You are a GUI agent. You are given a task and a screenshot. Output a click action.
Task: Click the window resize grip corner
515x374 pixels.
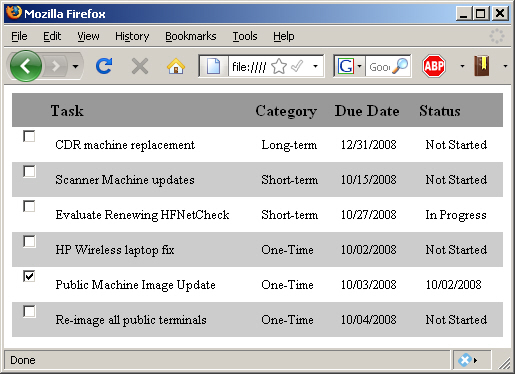pos(505,363)
